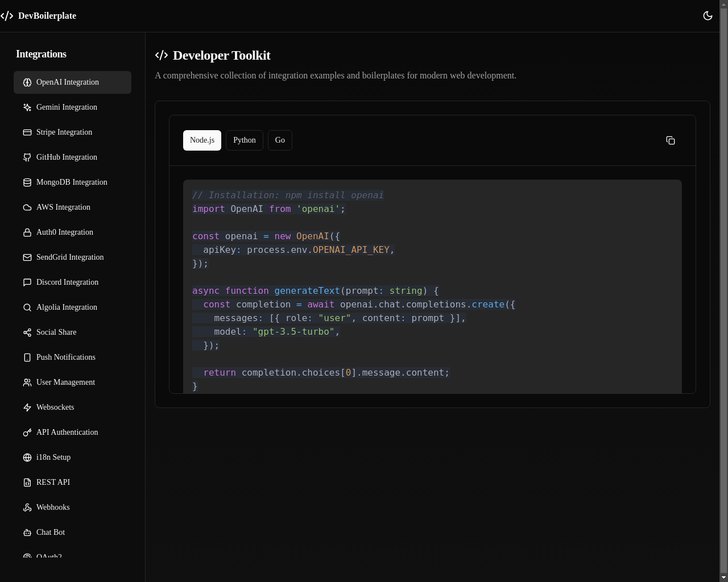Select Auth0 Integration label

tap(65, 232)
